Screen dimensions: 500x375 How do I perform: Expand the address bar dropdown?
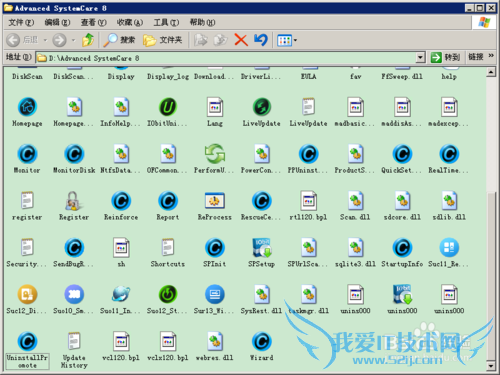coord(420,58)
